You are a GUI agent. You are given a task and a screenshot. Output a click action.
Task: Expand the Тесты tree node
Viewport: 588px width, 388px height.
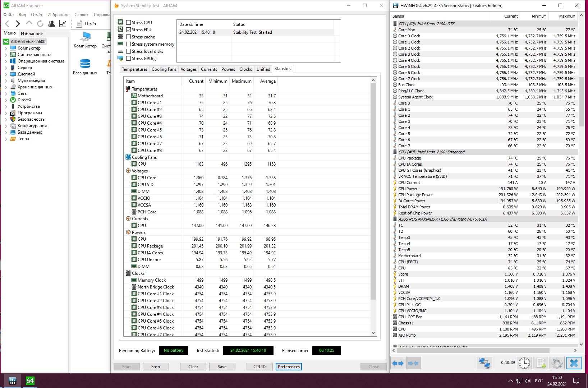pyautogui.click(x=6, y=139)
